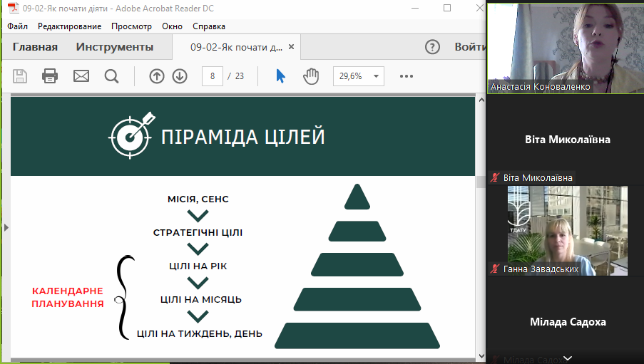Open the Find text magnifier tool

[x=111, y=76]
